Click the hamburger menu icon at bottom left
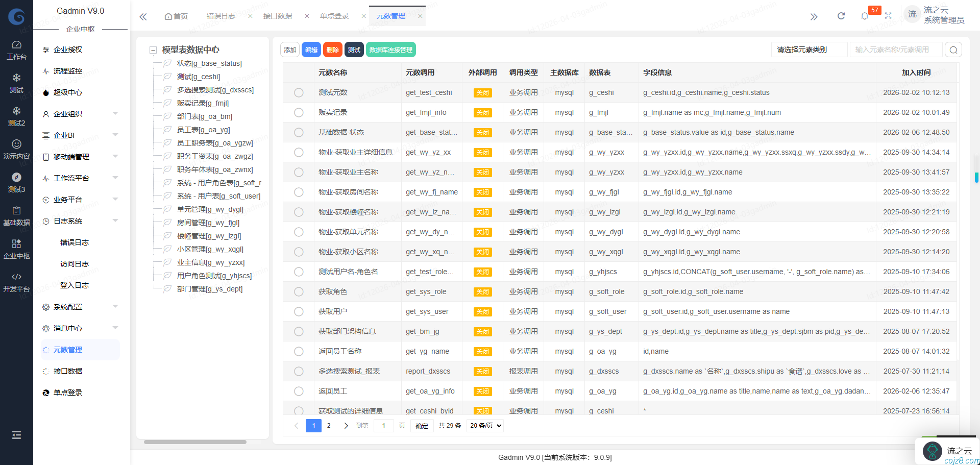The image size is (980, 465). (16, 435)
